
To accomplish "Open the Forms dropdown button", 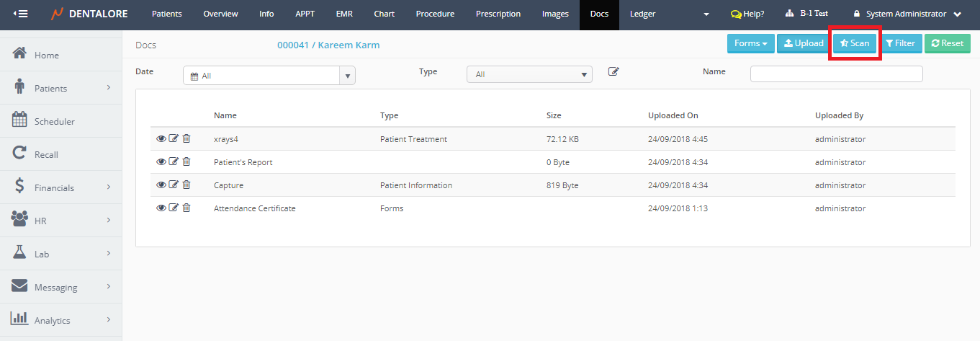I will click(x=750, y=43).
